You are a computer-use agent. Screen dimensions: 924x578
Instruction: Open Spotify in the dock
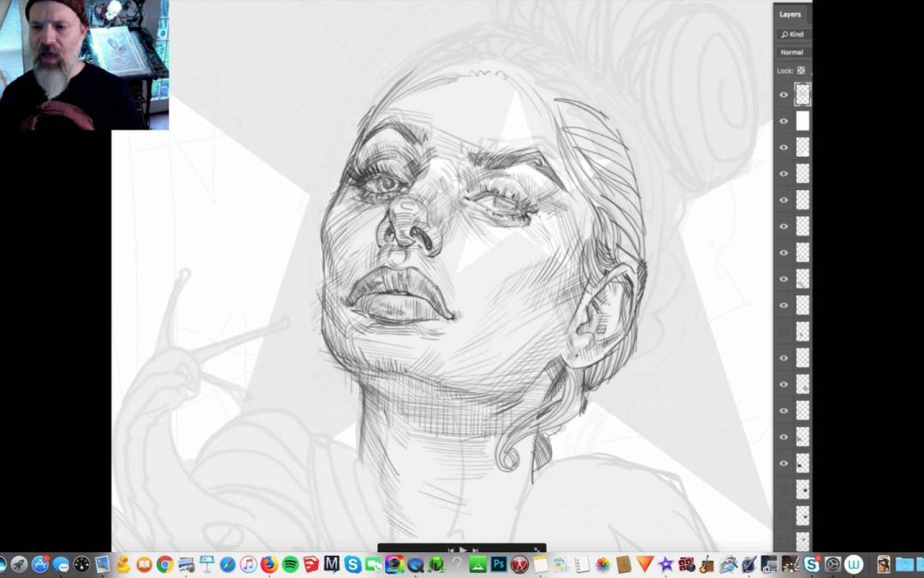pos(290,564)
